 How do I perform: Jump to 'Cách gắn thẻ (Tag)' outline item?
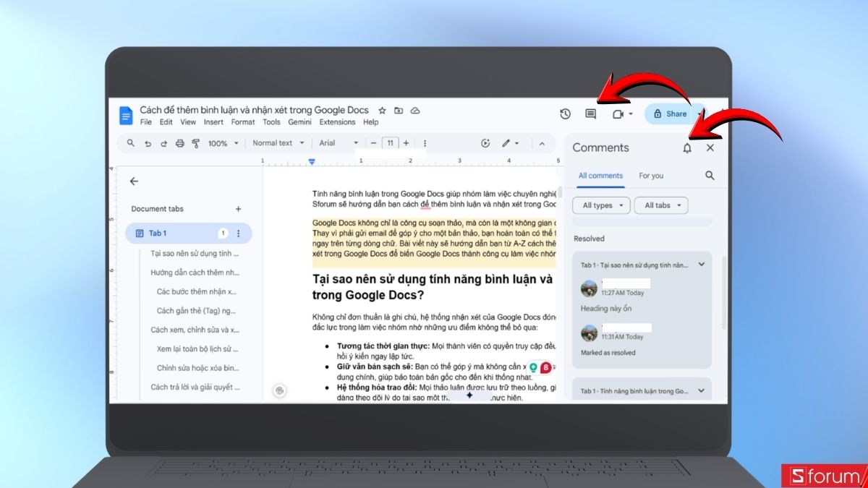click(196, 311)
